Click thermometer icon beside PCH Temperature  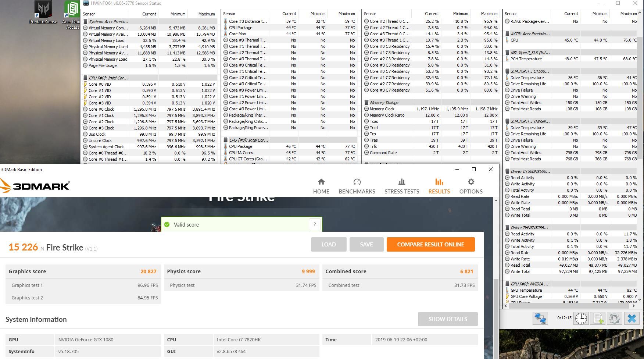coord(507,59)
